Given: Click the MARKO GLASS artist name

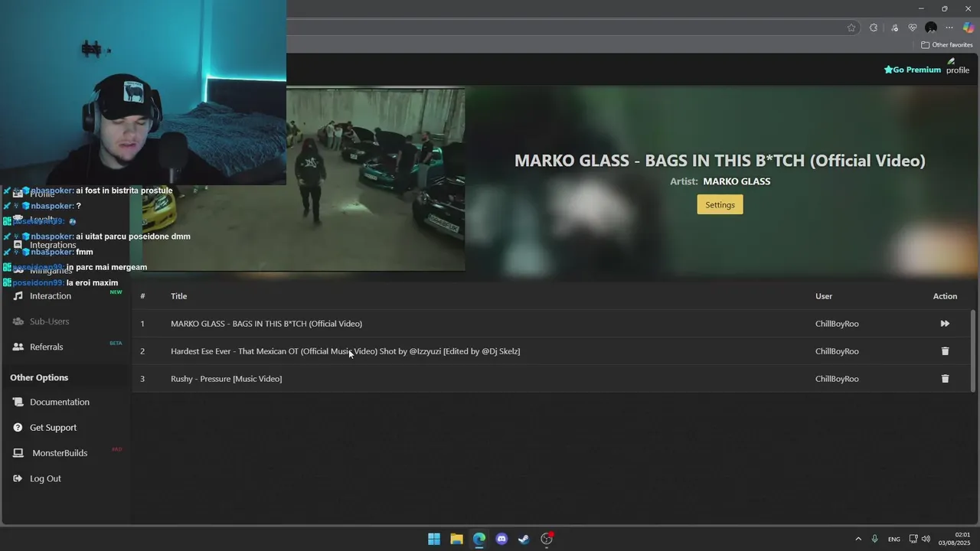Looking at the screenshot, I should pos(737,181).
